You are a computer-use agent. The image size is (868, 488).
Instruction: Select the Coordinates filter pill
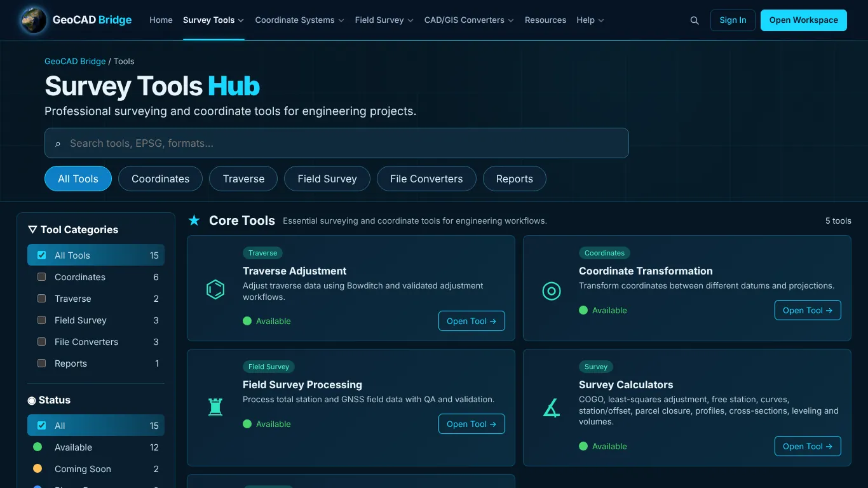(160, 179)
